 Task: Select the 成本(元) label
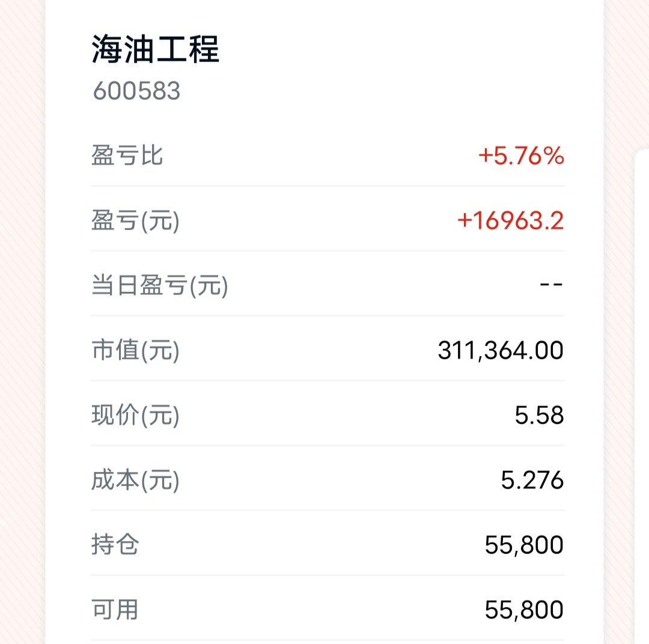point(135,481)
